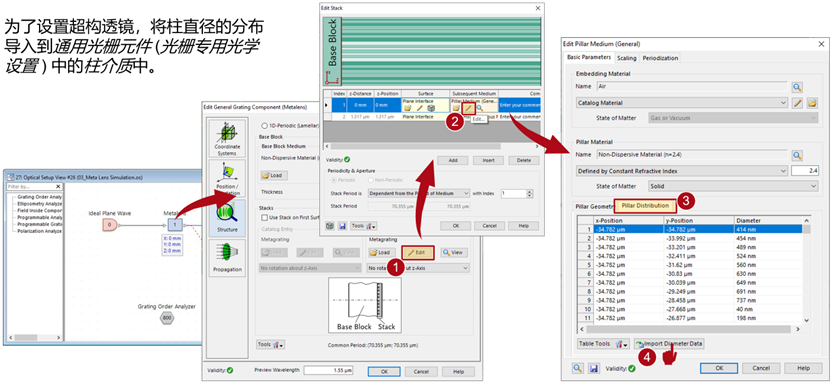Open the Coordinate Systems page icon

point(226,138)
